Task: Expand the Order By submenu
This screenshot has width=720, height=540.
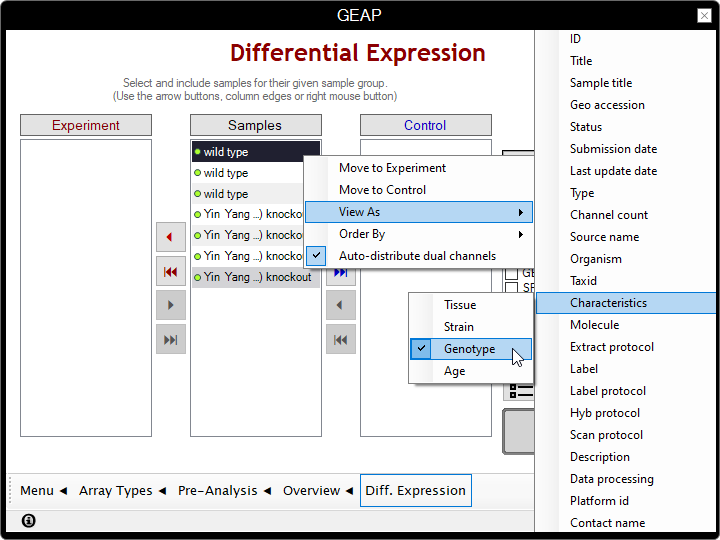Action: pos(417,234)
